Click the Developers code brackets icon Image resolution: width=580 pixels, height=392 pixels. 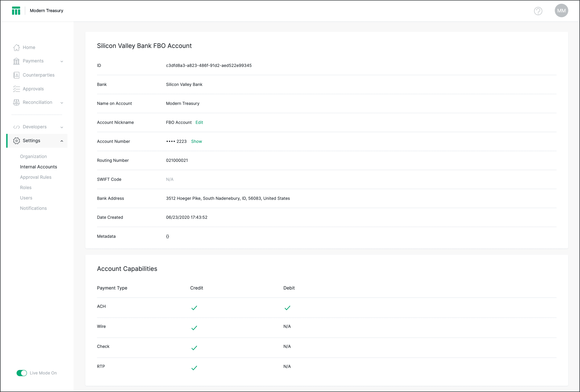coord(16,127)
